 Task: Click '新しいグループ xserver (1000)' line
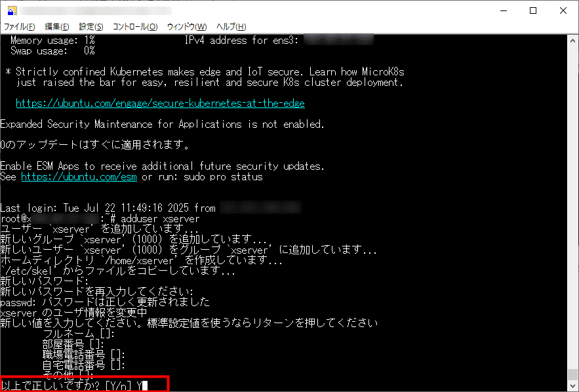[134, 239]
